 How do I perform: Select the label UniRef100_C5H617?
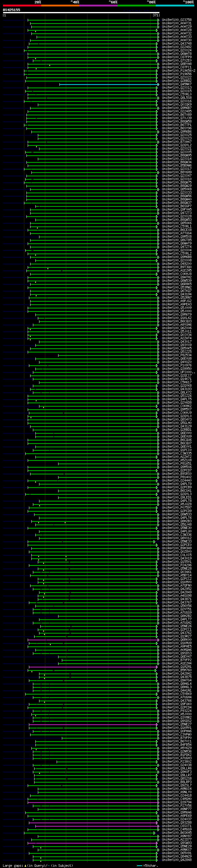(177, 382)
